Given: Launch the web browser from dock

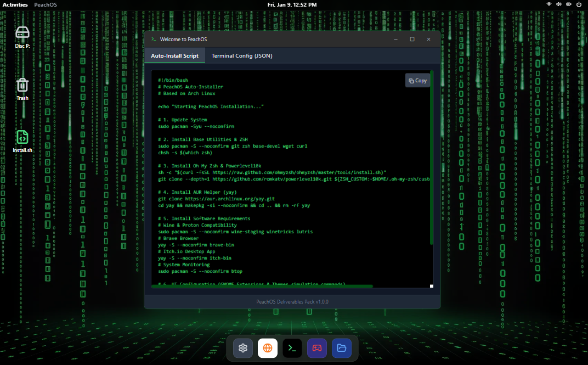Looking at the screenshot, I should [x=267, y=348].
